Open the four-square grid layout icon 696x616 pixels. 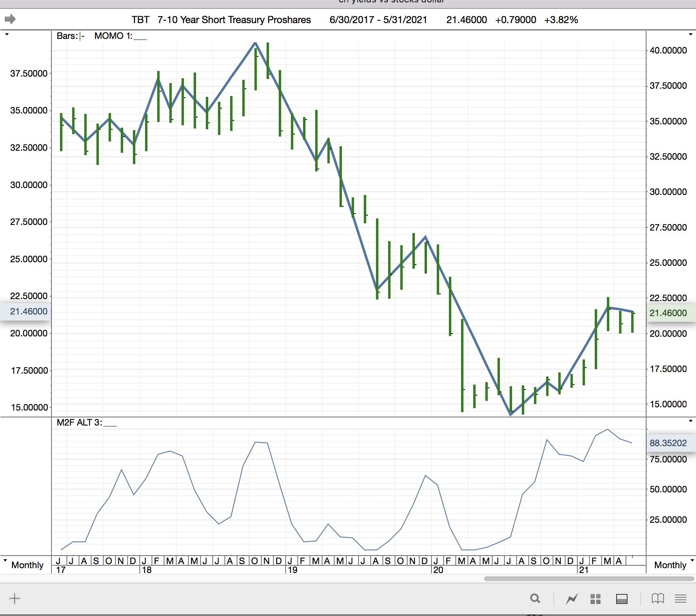point(595,599)
